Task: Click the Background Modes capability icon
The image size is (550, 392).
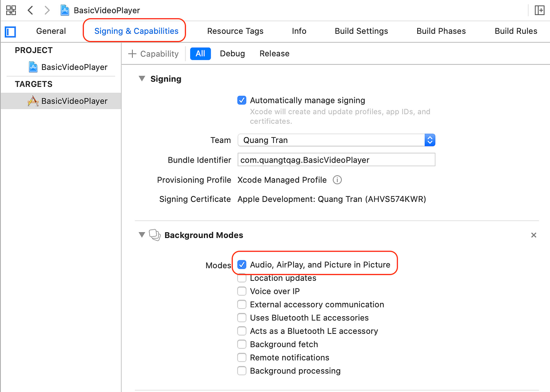Action: pyautogui.click(x=155, y=235)
